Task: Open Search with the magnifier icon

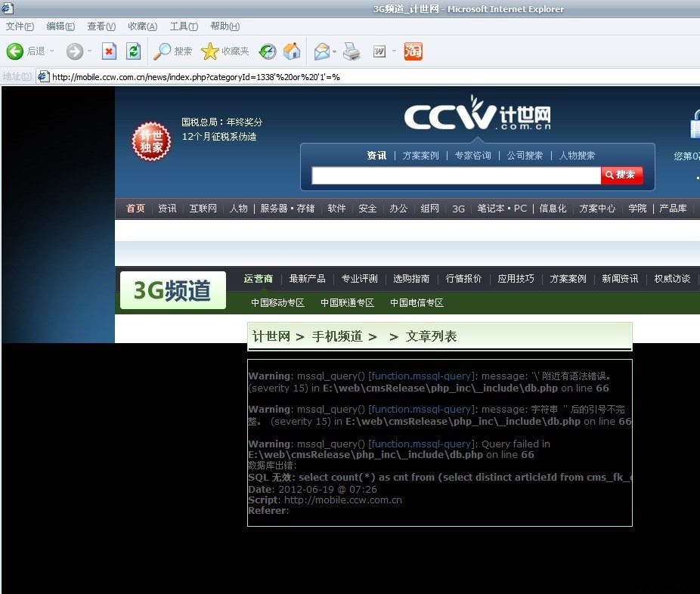Action: point(162,51)
